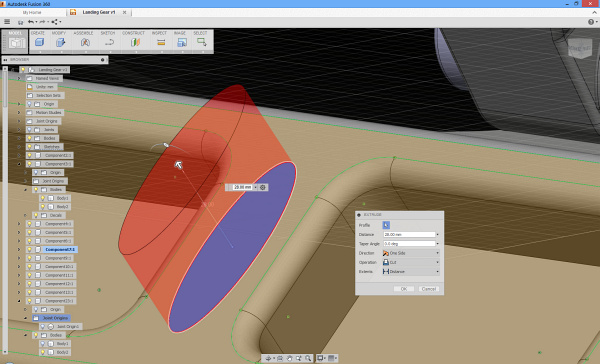
Task: Switch to the My Home tab
Action: coord(32,13)
